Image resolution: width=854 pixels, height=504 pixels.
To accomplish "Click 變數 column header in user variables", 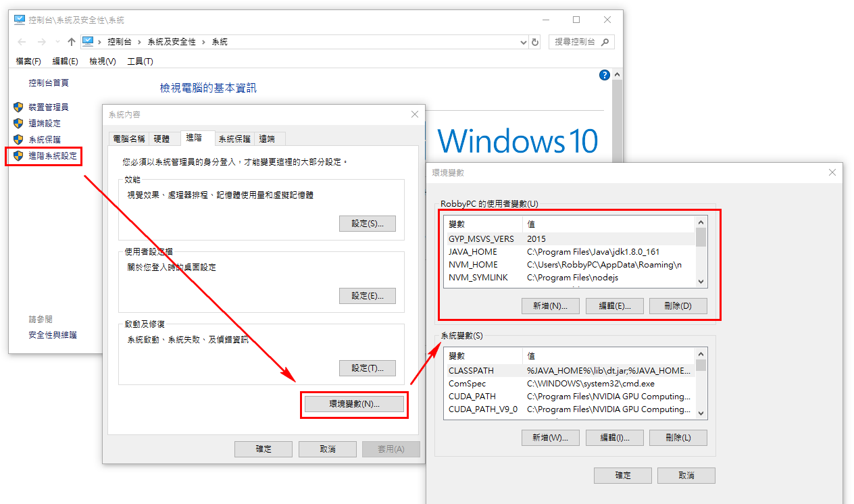I will click(483, 224).
